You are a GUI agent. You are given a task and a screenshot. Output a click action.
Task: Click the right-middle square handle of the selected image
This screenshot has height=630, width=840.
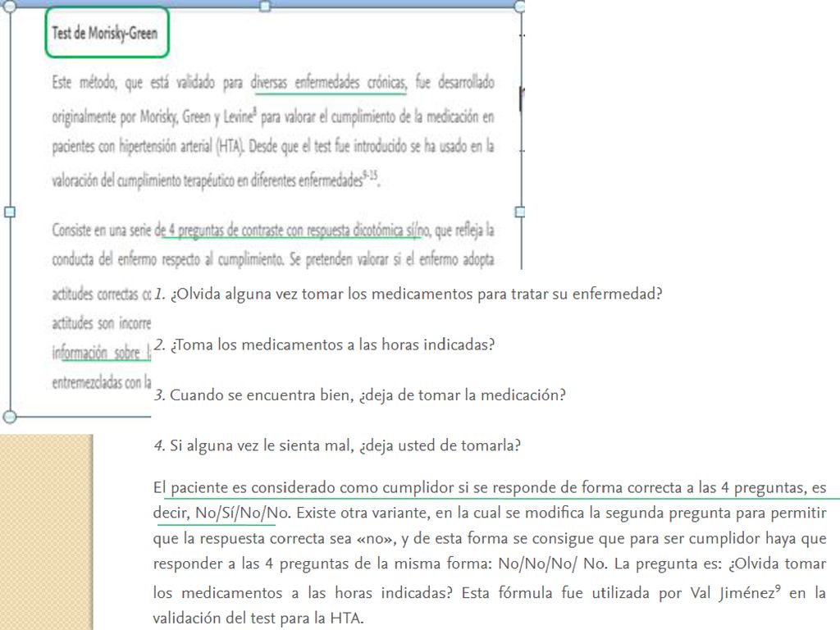(519, 212)
